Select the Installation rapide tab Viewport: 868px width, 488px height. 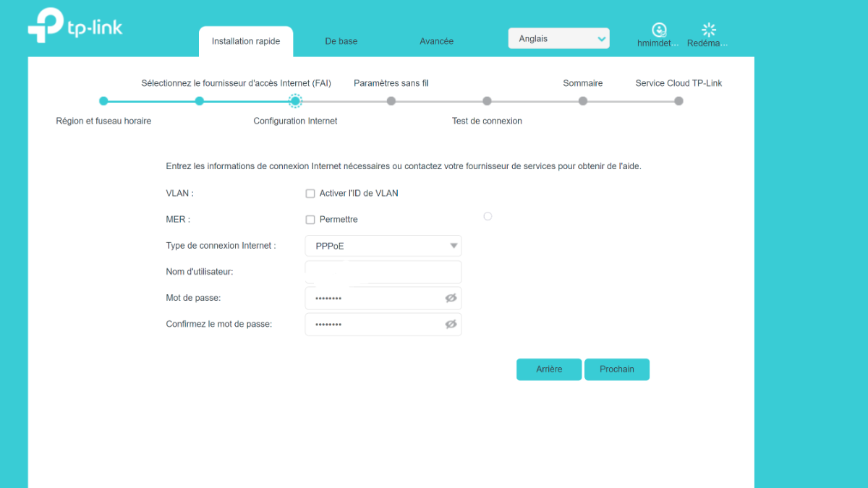tap(246, 41)
